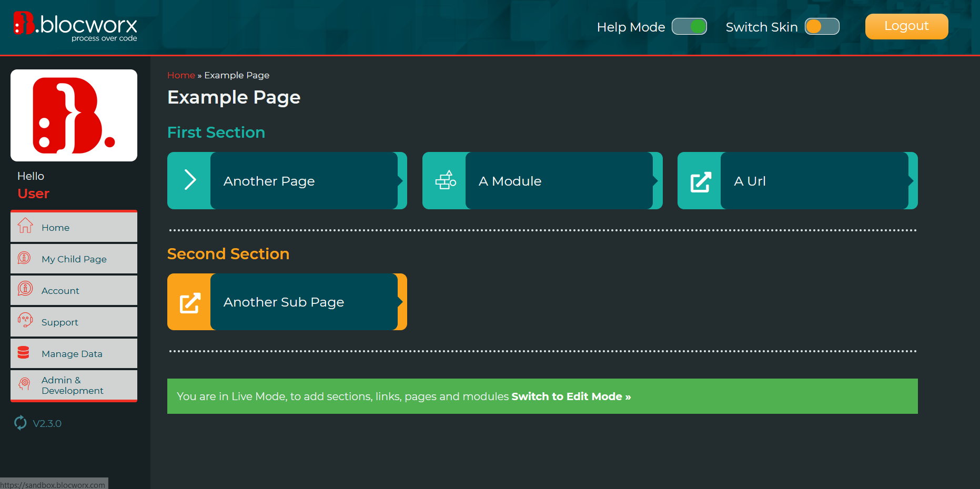Open the A Url tile
The width and height of the screenshot is (980, 489).
click(x=797, y=180)
